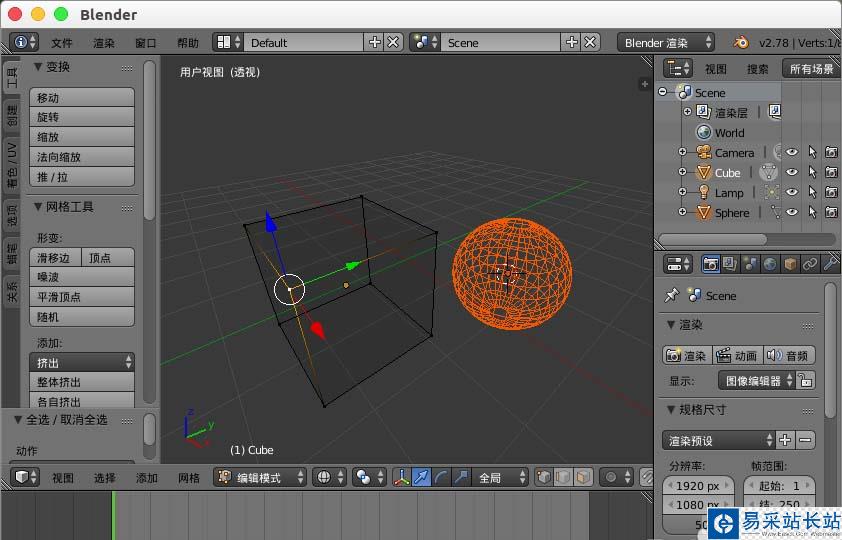Collapse the Scene tree in outliner
The width and height of the screenshot is (842, 540).
pos(663,92)
